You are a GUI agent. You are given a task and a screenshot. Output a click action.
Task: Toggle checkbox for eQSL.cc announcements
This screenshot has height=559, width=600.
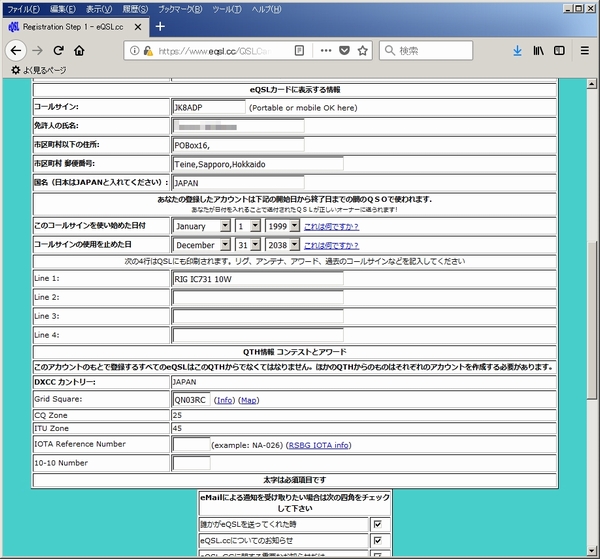coord(378,540)
